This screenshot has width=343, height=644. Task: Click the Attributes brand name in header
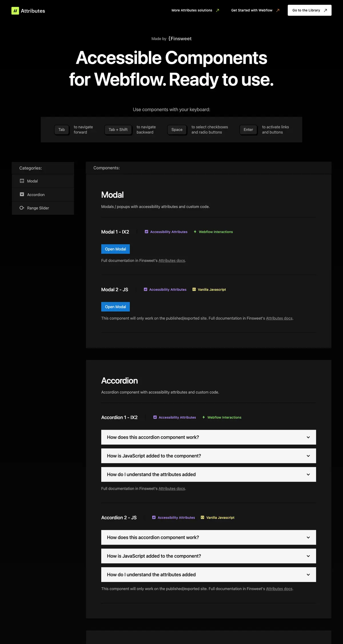33,11
